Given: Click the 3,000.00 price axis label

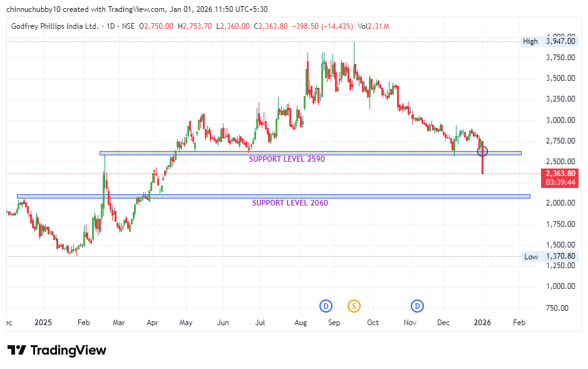Looking at the screenshot, I should (x=560, y=120).
